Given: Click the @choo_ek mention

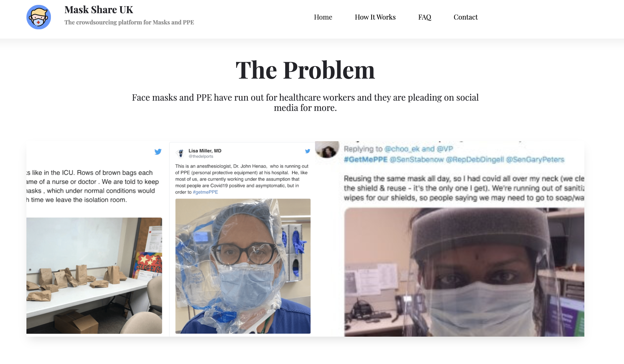Looking at the screenshot, I should click(402, 149).
